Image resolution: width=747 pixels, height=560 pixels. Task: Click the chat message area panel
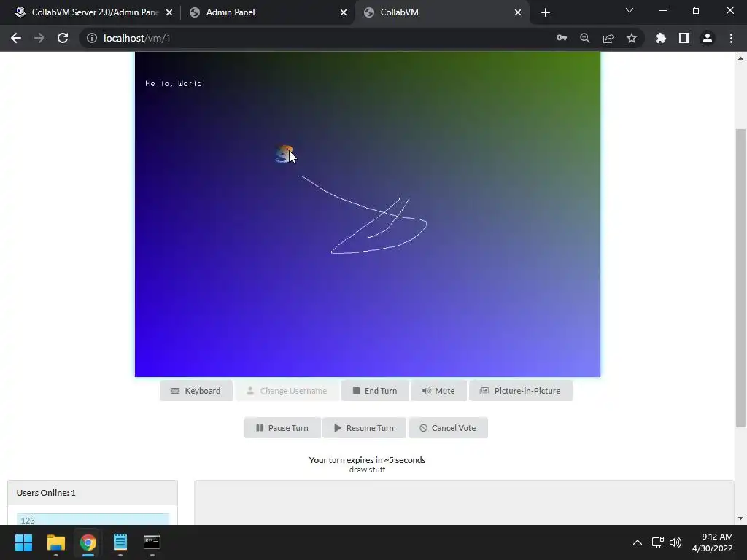[x=464, y=502]
